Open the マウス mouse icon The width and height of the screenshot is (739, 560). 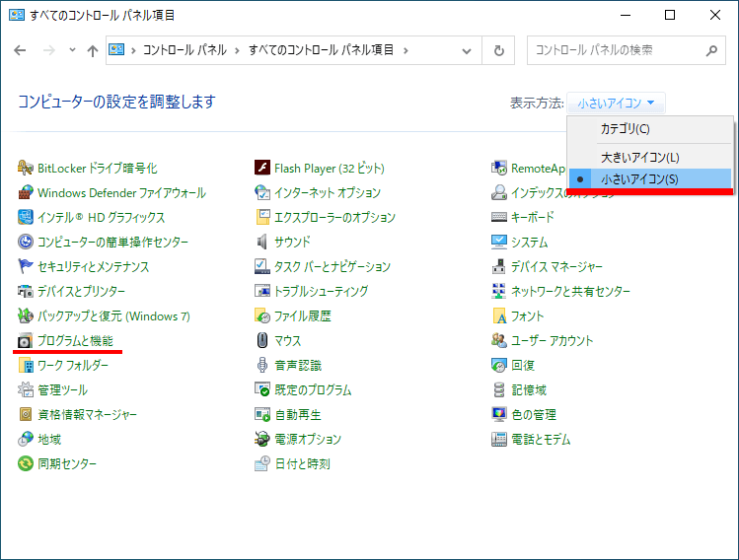pos(262,341)
